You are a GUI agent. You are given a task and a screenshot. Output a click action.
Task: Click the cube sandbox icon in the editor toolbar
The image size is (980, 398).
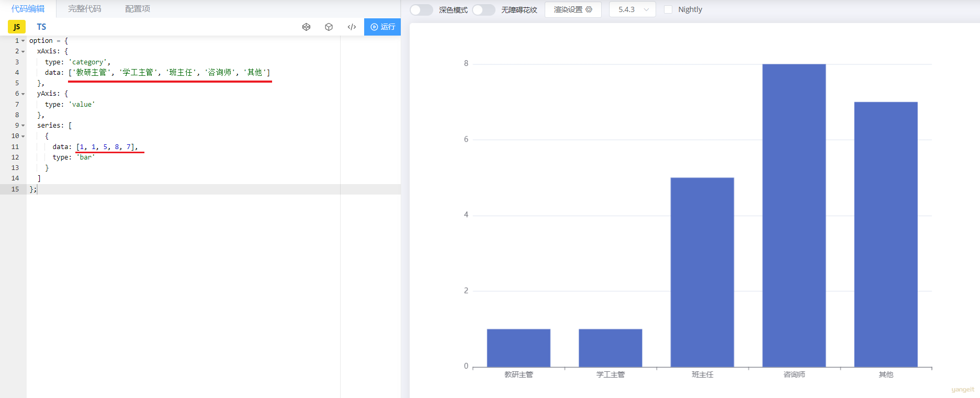point(329,27)
